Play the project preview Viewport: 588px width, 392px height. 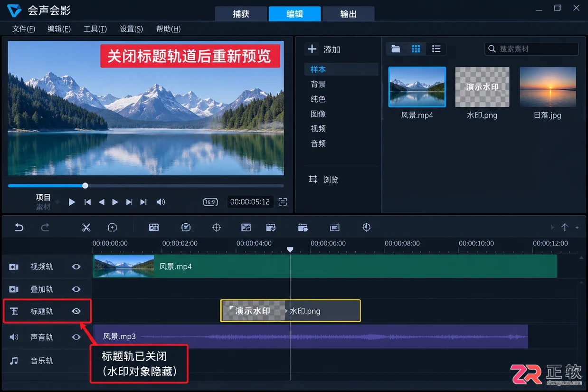tap(72, 202)
